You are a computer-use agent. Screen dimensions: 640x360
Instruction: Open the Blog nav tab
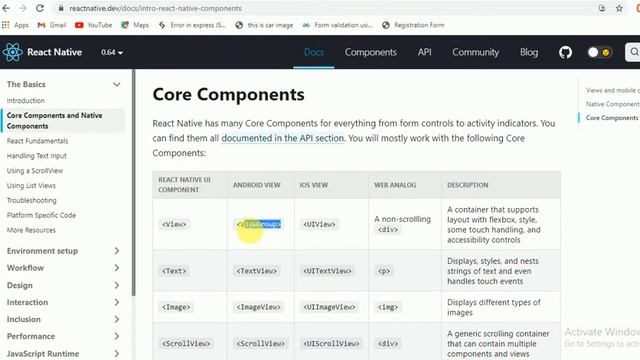(529, 52)
